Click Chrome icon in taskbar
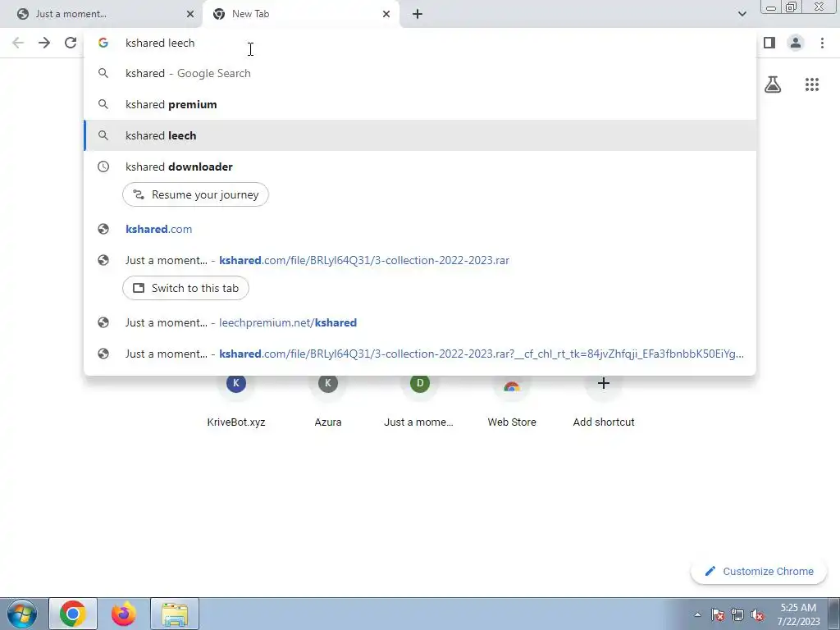The image size is (840, 630). click(73, 614)
